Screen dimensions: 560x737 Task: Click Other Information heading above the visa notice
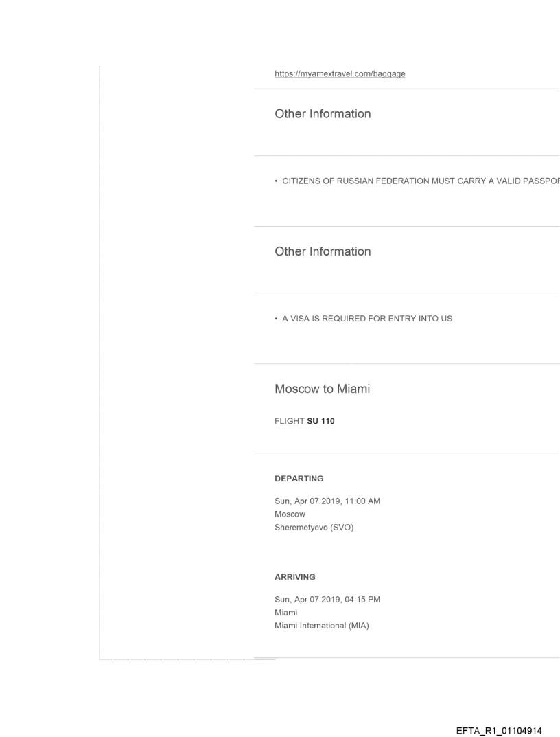coord(323,251)
